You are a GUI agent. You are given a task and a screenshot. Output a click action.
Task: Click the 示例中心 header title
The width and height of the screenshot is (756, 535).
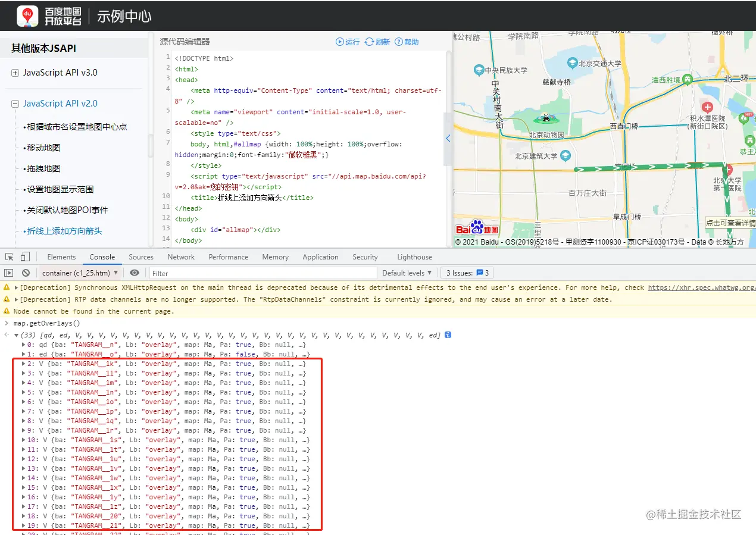[x=124, y=16]
